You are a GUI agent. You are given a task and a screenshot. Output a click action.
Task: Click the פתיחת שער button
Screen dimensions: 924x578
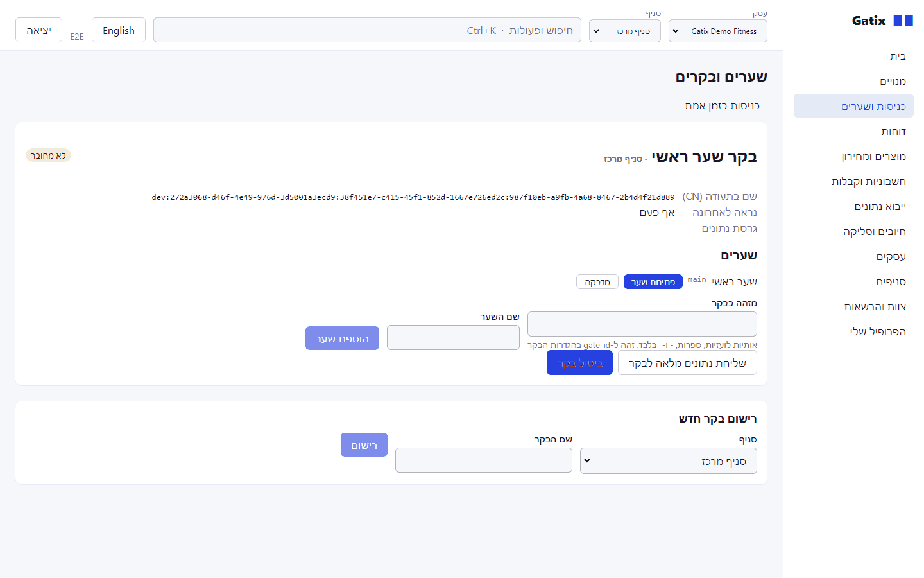coord(653,282)
